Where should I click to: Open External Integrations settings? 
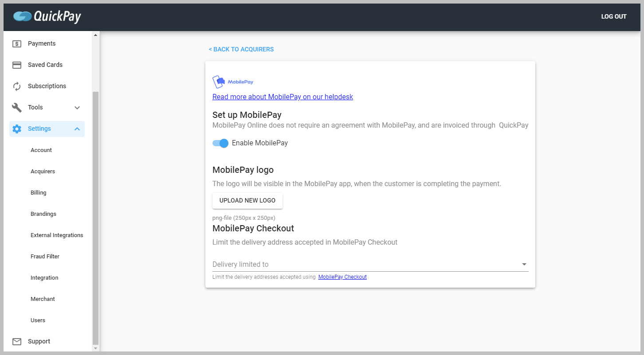pyautogui.click(x=57, y=235)
